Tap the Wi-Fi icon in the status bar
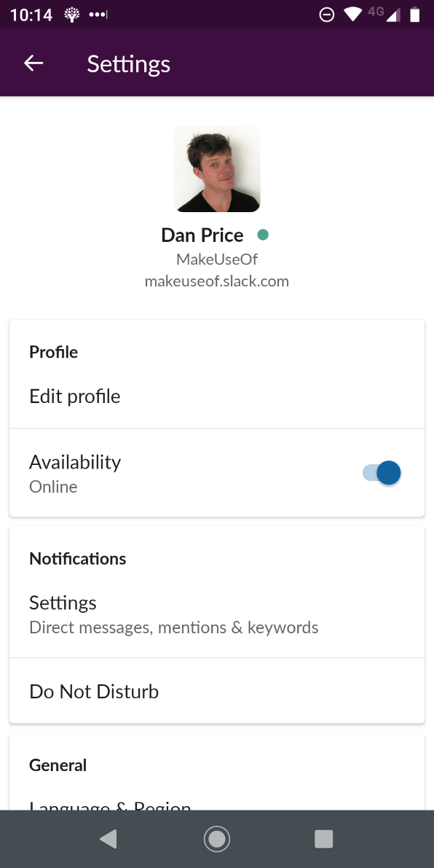434x868 pixels. click(351, 12)
